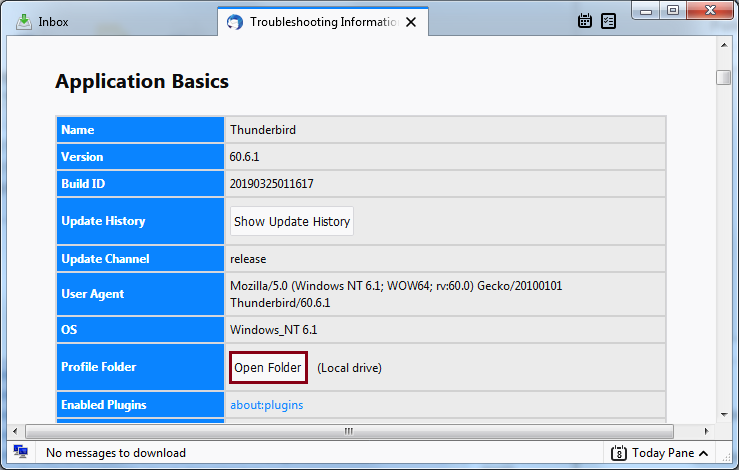Click the 'Name' row header
This screenshot has height=470, width=739.
tap(140, 130)
